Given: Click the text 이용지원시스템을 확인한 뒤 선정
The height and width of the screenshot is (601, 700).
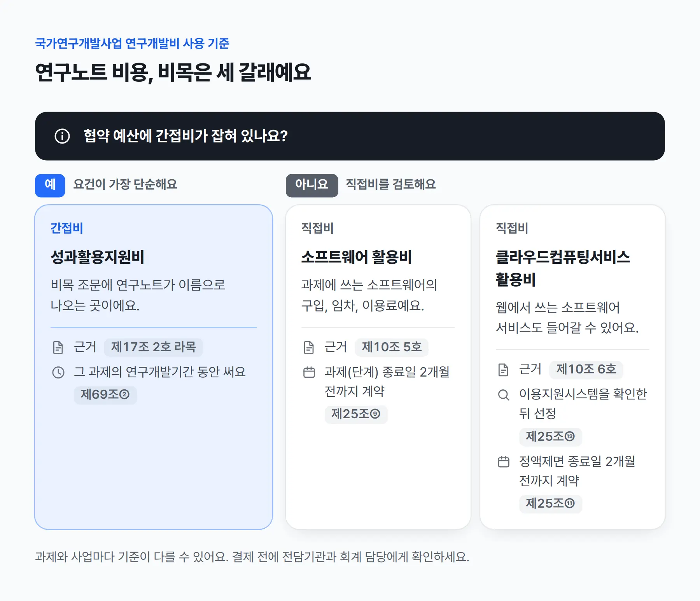Looking at the screenshot, I should click(x=583, y=404).
